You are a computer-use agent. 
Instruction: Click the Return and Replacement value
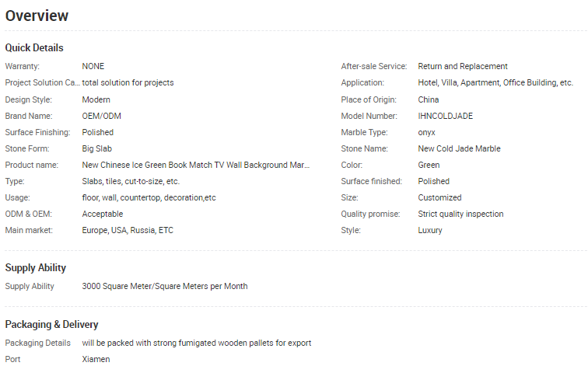click(x=463, y=66)
